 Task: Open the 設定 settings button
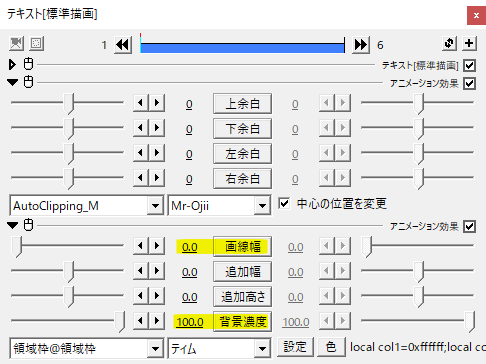click(295, 347)
